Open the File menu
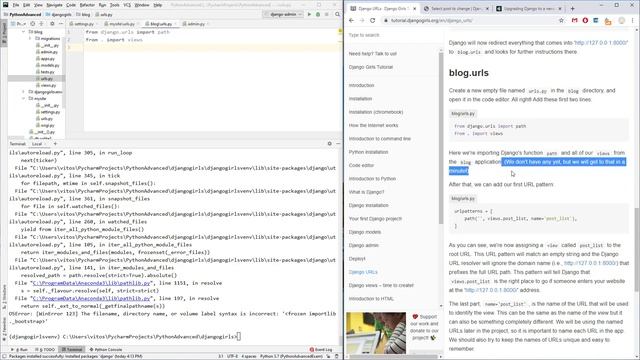 [16, 5]
